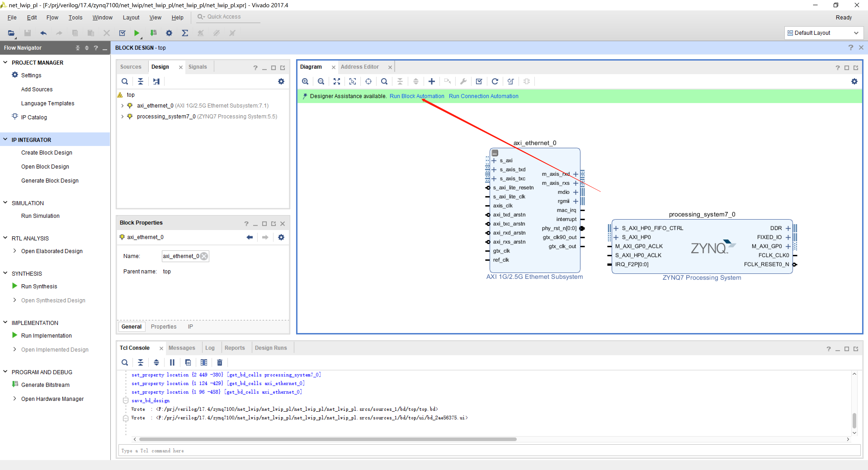The width and height of the screenshot is (868, 470).
Task: Expand Open Elaborated Design entry
Action: click(14, 251)
